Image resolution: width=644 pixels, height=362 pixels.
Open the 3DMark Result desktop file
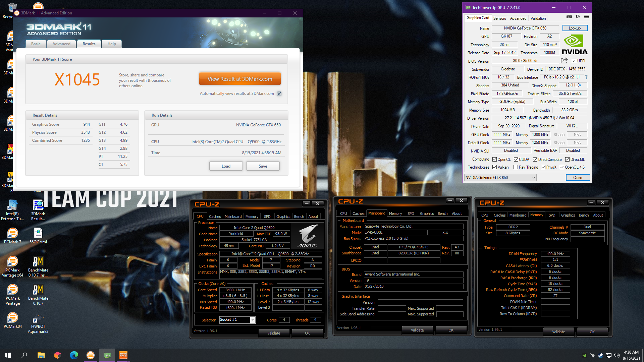click(x=38, y=210)
